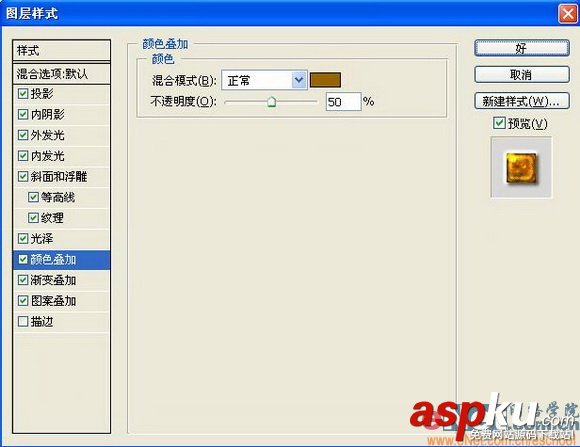Toggle the 内阴影 checkbox
This screenshot has width=580, height=447.
coord(23,114)
